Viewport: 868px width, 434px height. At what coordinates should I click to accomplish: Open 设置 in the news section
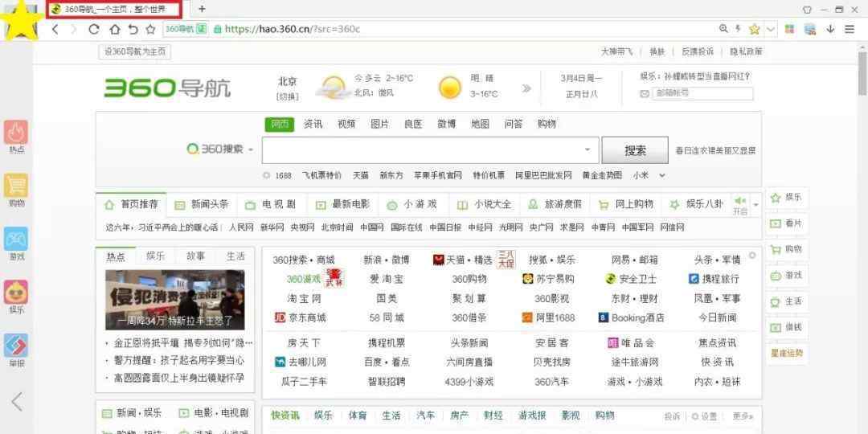coord(704,416)
